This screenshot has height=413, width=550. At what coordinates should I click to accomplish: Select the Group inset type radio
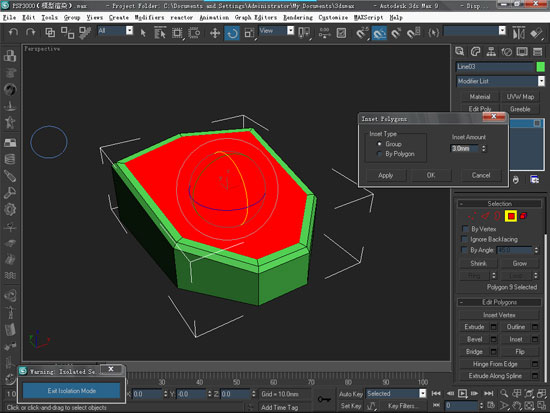click(x=379, y=144)
